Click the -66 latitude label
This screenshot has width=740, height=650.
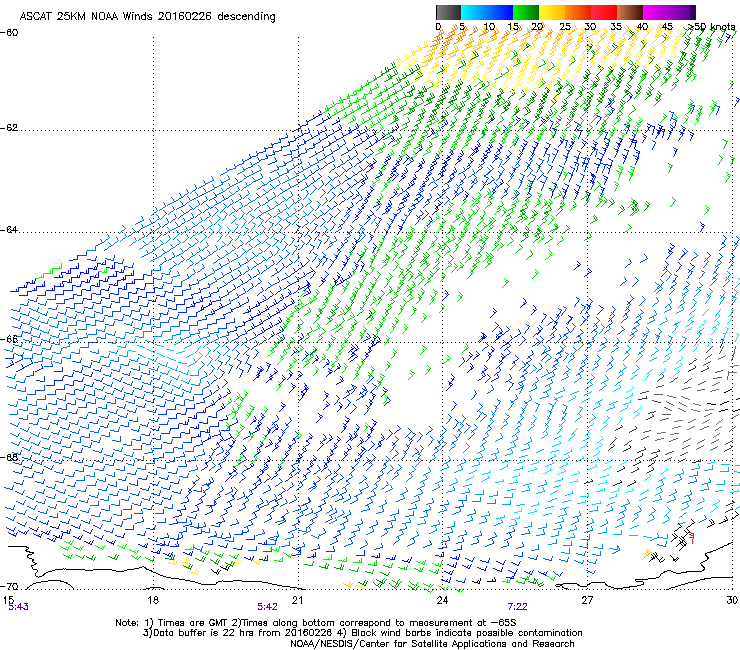point(9,339)
